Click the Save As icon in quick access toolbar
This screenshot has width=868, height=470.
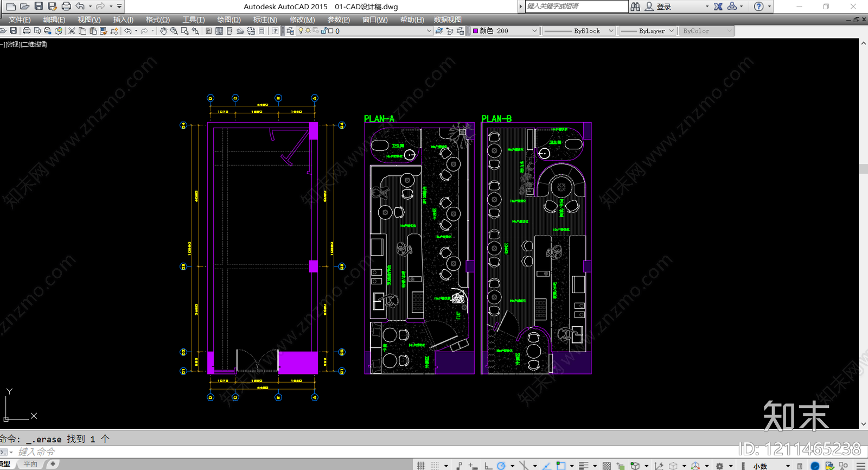tap(52, 7)
